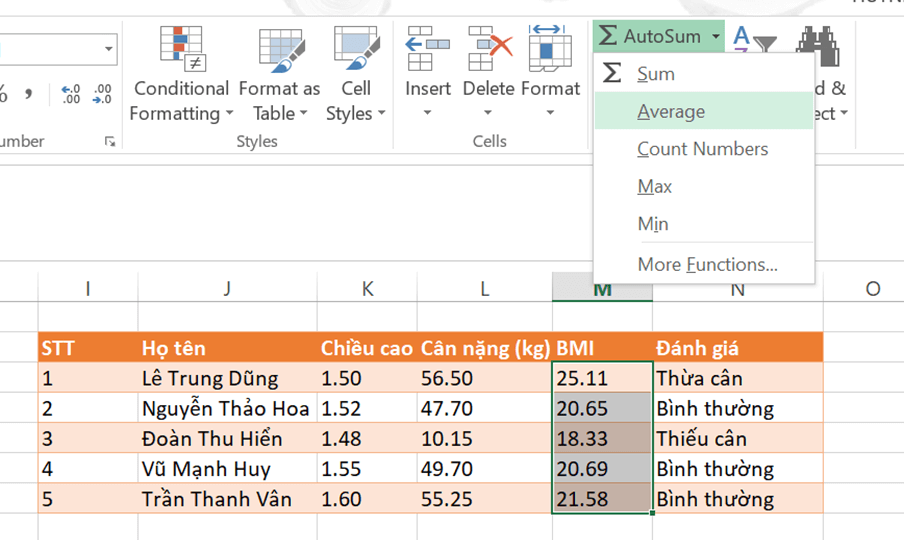Screen dimensions: 904x540
Task: Click the Format cells icon
Action: [550, 48]
